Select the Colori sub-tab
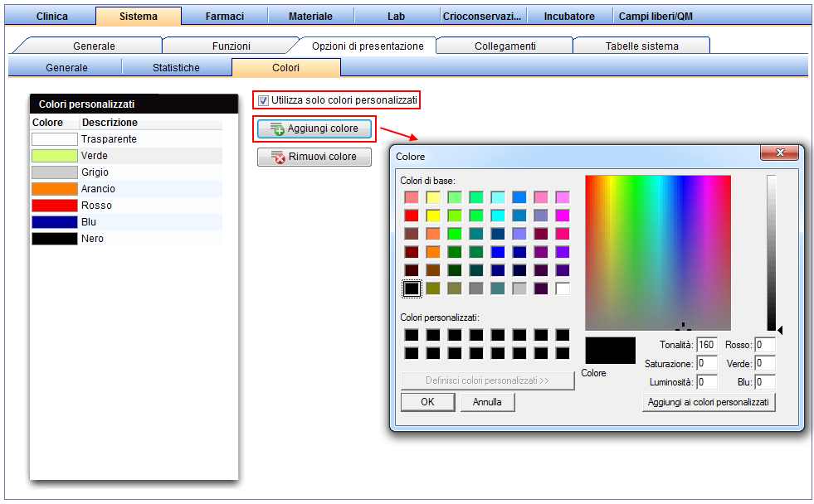 point(286,67)
